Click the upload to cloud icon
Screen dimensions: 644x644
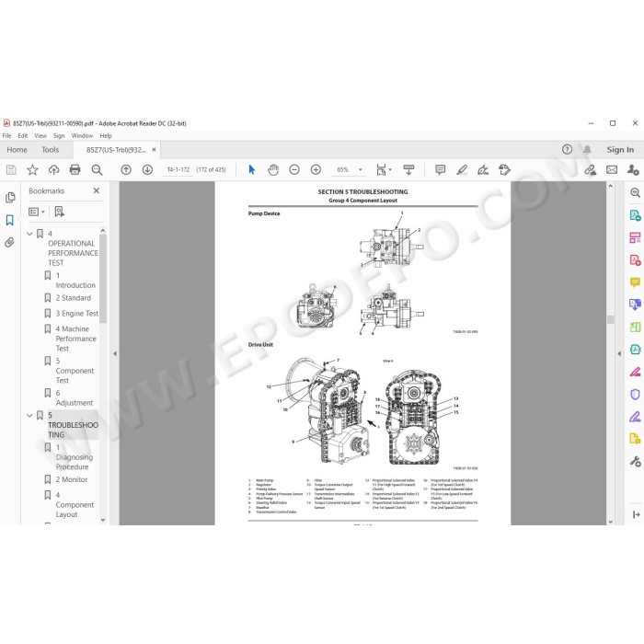pyautogui.click(x=53, y=169)
